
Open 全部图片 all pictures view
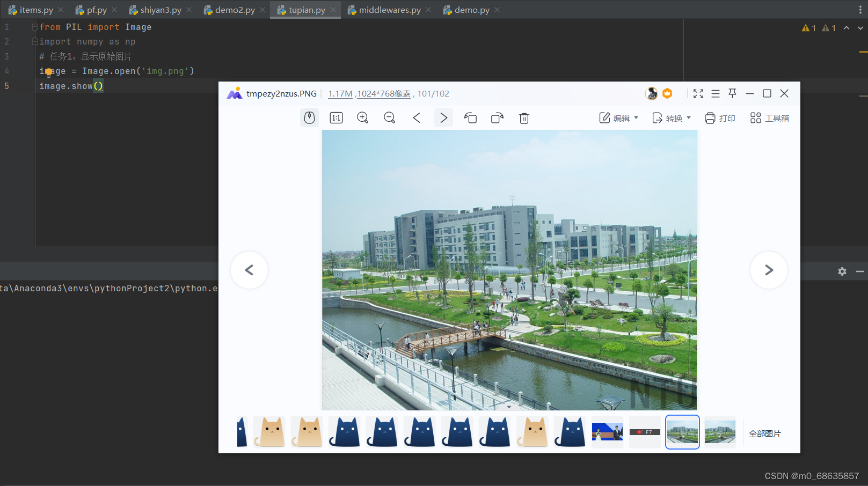[765, 433]
